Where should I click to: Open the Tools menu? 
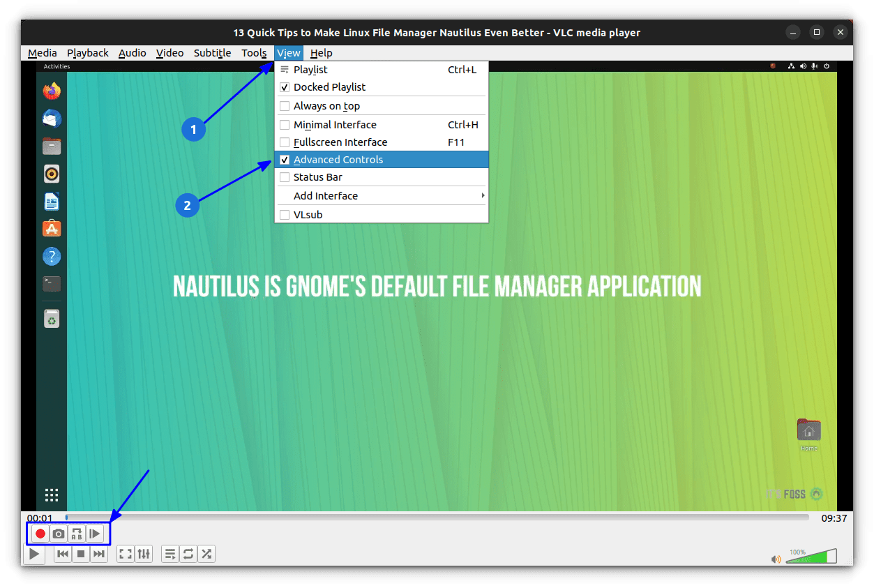(x=254, y=53)
